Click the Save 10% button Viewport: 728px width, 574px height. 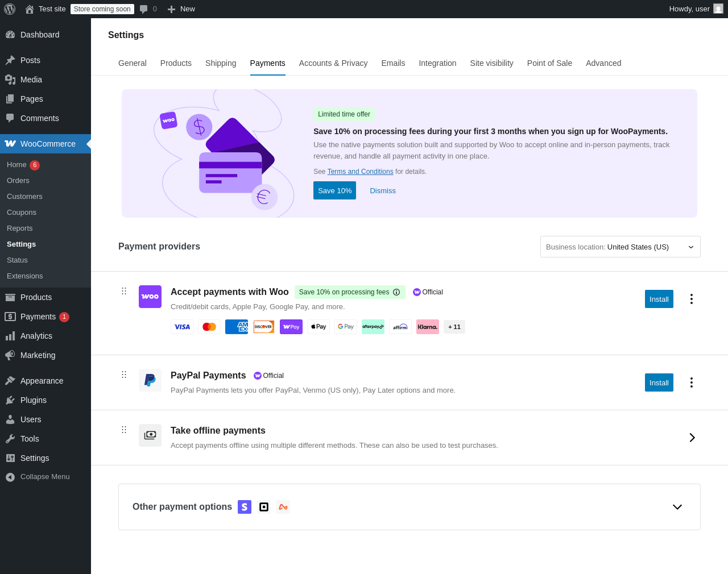(334, 190)
